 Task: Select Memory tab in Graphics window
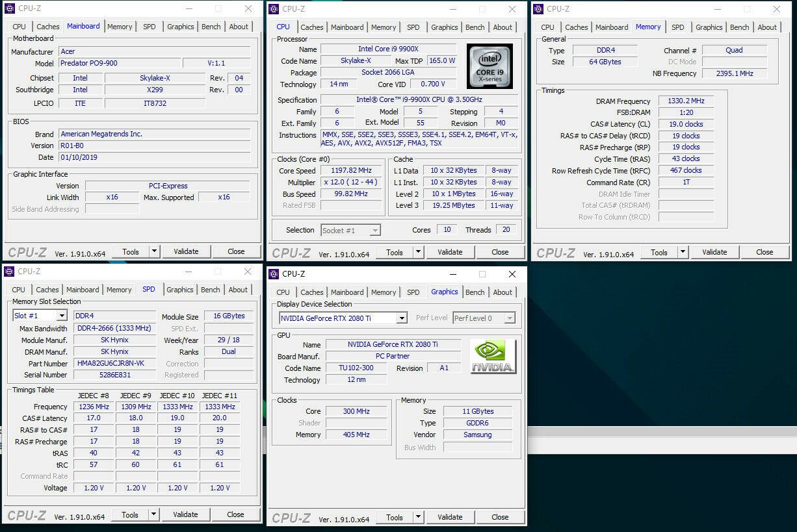384,292
